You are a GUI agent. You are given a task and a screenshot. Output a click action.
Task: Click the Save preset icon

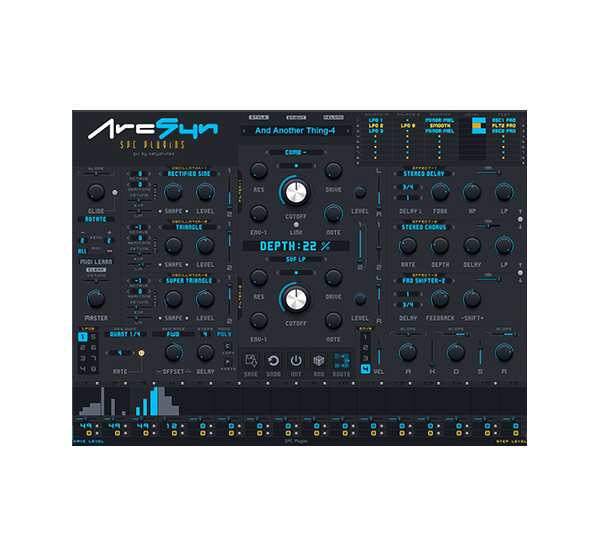[251, 361]
